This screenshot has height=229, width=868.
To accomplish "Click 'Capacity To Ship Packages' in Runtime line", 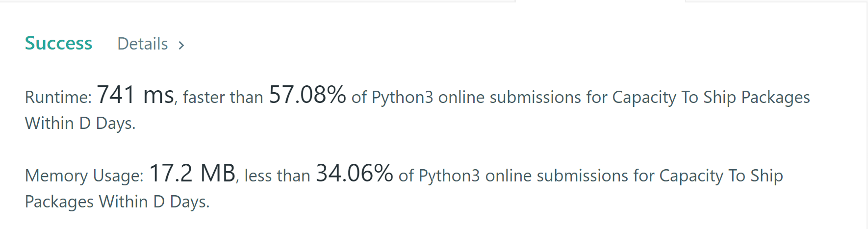I will pyautogui.click(x=711, y=97).
